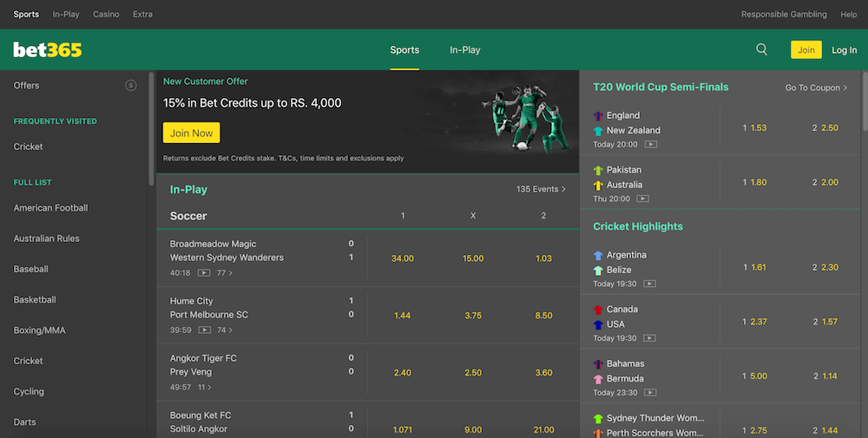Click New Zealand team shirt icon
The height and width of the screenshot is (438, 868).
point(598,131)
